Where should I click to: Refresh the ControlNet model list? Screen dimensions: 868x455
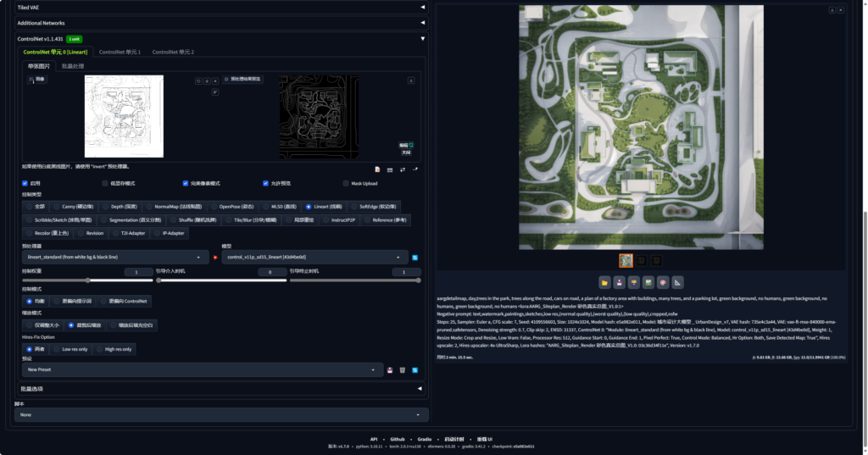click(x=415, y=257)
